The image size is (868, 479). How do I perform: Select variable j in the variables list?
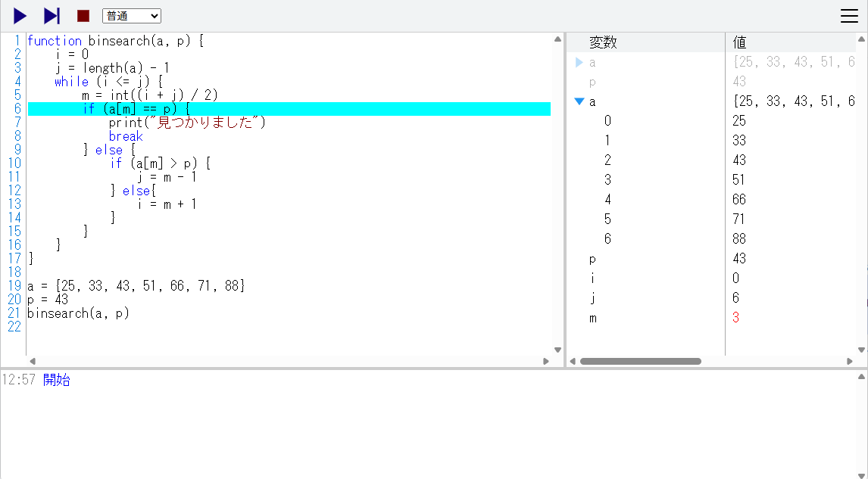593,298
